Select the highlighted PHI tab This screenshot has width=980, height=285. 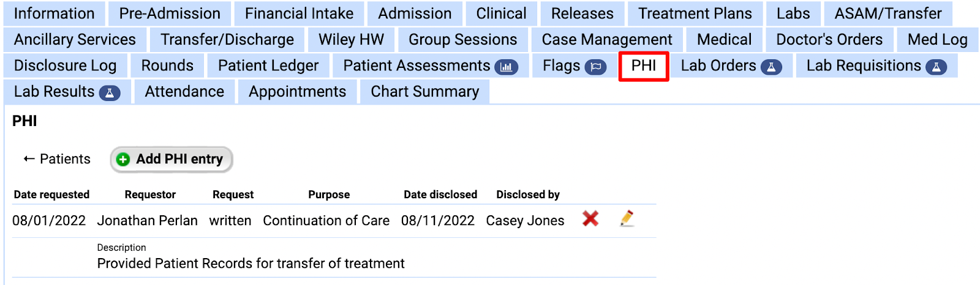(644, 65)
